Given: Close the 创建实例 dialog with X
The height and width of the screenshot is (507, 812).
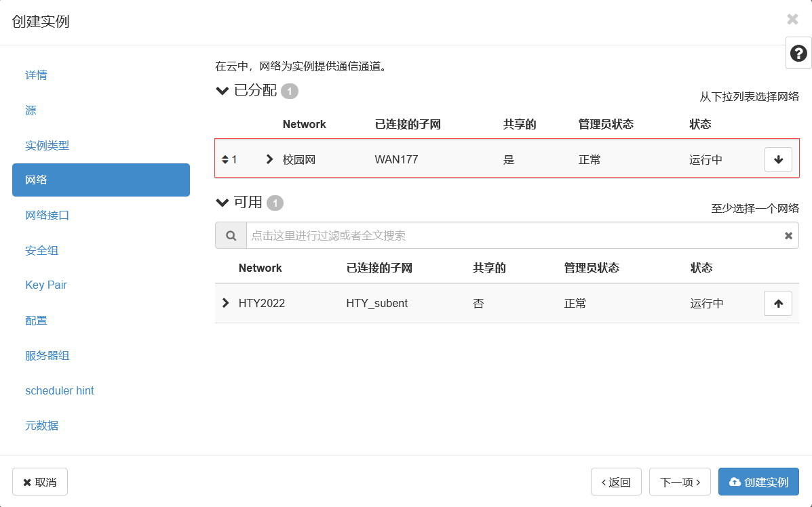Looking at the screenshot, I should point(792,19).
